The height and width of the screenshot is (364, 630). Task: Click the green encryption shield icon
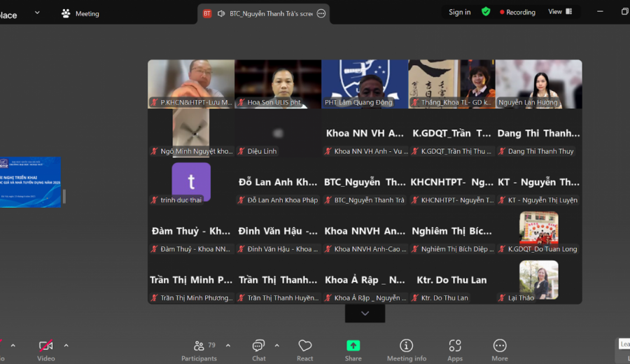coord(486,12)
